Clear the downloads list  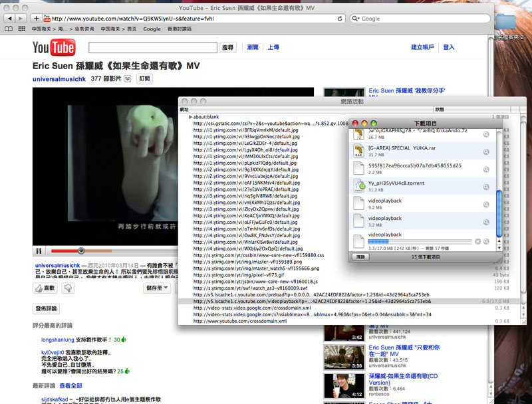360,256
